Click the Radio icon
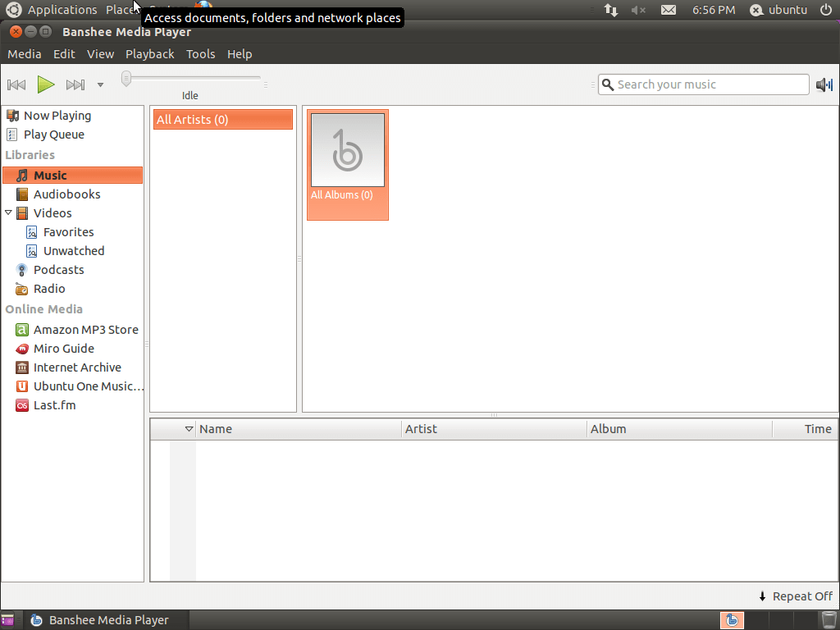This screenshot has height=630, width=840. pos(22,290)
